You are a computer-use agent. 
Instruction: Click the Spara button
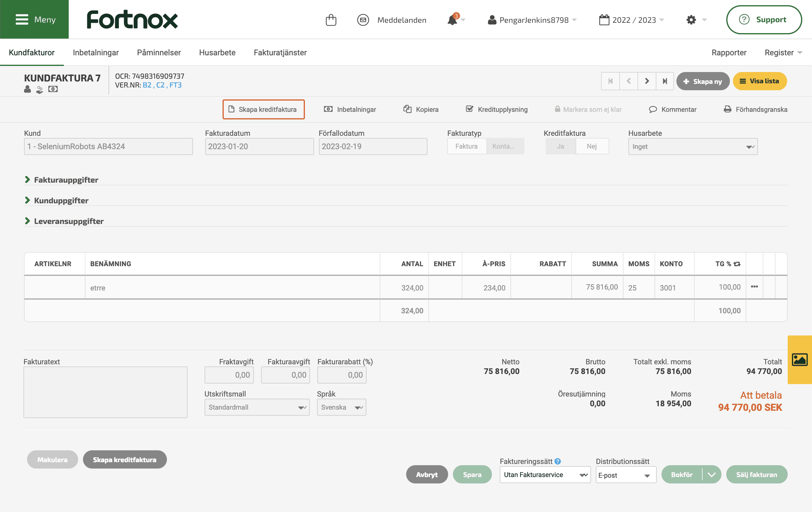coord(472,474)
